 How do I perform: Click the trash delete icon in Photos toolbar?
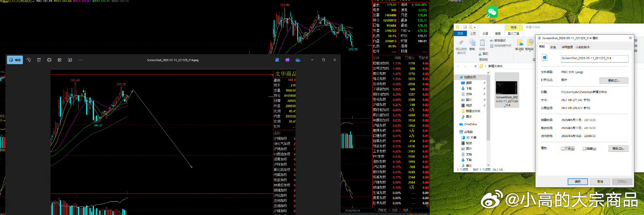39,60
